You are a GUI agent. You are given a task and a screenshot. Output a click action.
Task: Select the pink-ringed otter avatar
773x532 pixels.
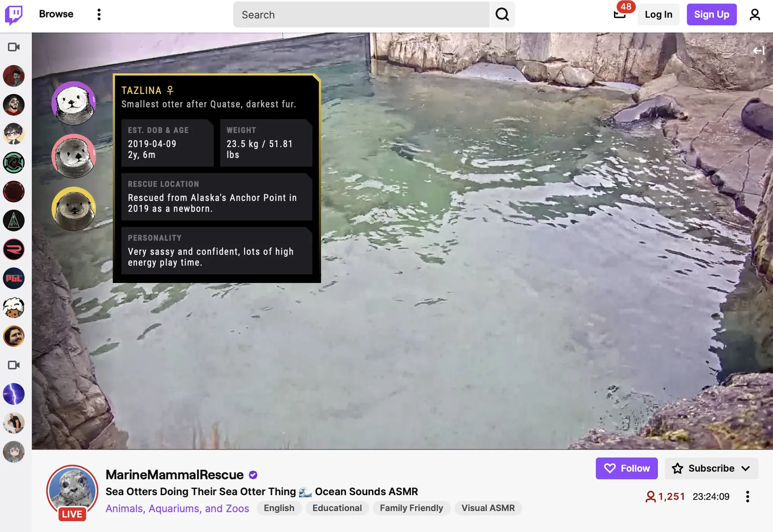point(74,156)
